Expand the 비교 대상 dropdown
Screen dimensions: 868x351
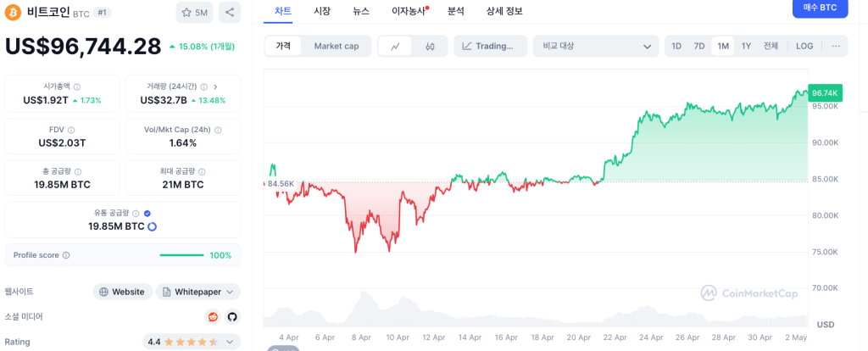[595, 46]
